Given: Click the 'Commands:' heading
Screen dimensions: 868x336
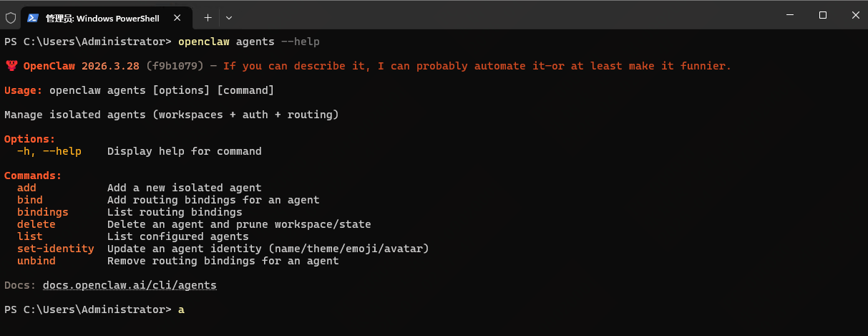Looking at the screenshot, I should pos(33,176).
